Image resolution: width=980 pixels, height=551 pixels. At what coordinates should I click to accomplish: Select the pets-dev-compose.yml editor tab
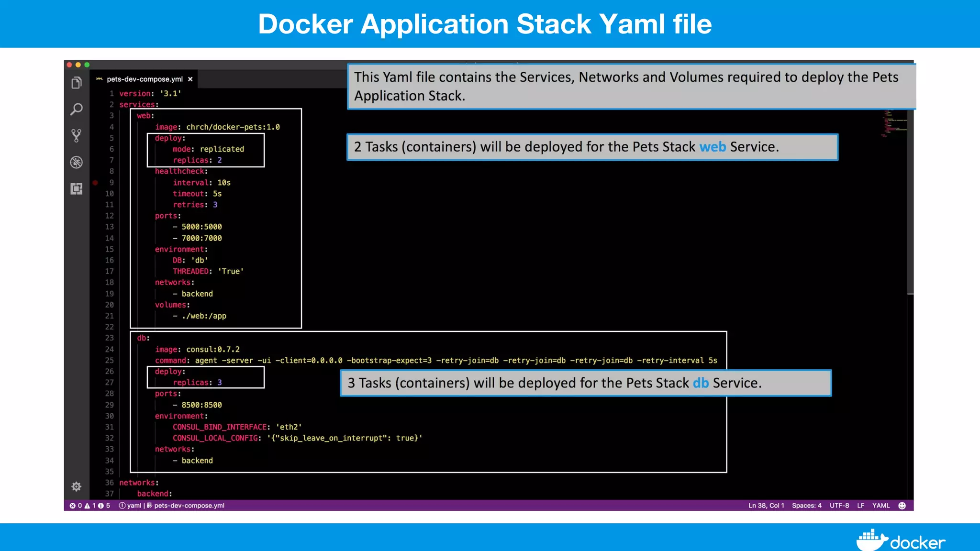145,79
